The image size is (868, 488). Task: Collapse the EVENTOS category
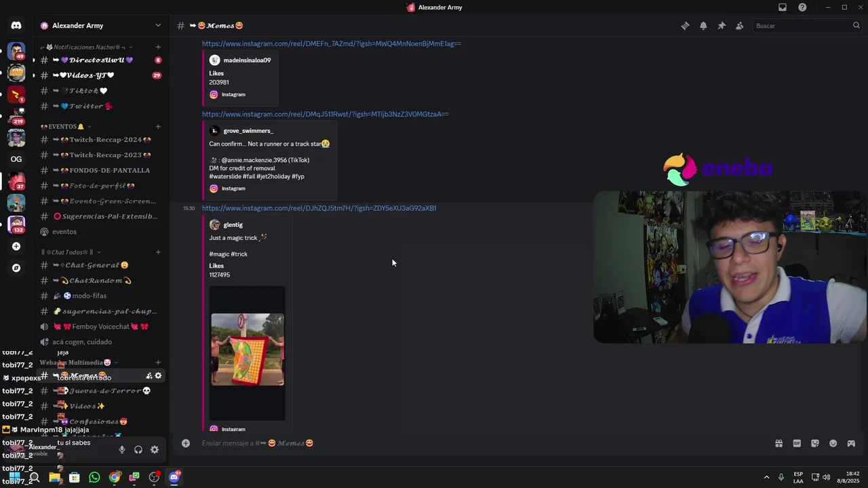(66, 127)
